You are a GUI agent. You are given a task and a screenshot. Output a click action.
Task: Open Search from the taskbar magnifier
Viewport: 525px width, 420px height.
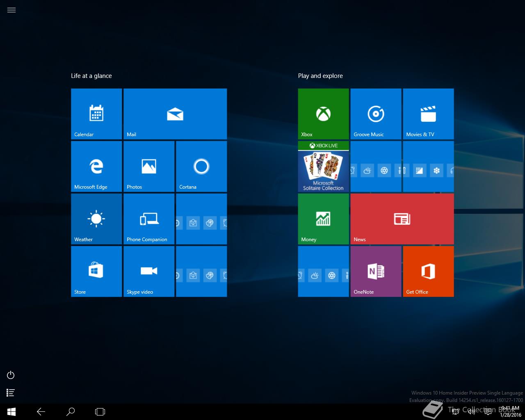71,412
